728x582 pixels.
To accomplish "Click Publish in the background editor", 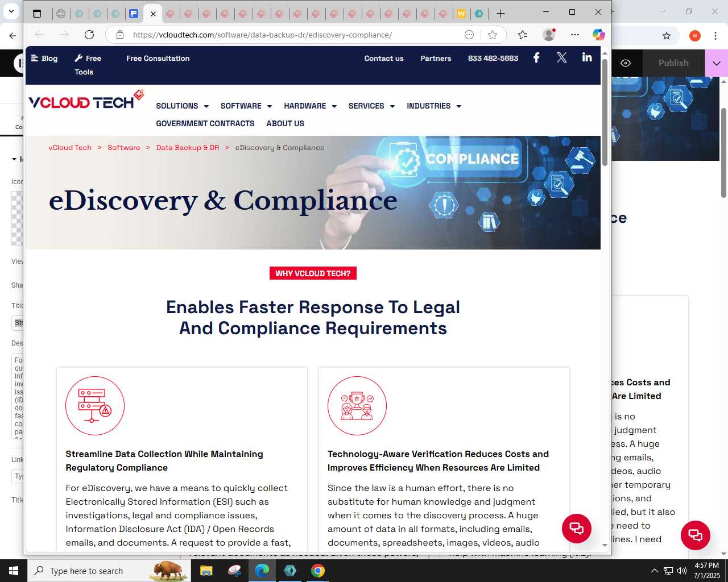I will click(673, 63).
